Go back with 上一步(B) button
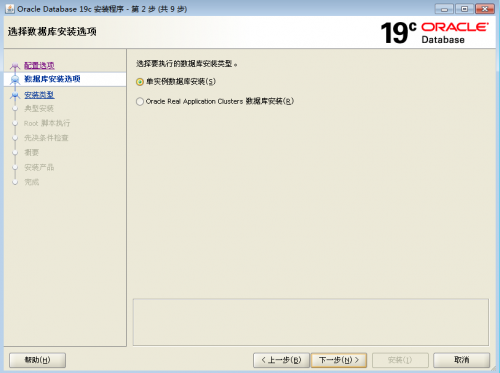 pyautogui.click(x=281, y=360)
